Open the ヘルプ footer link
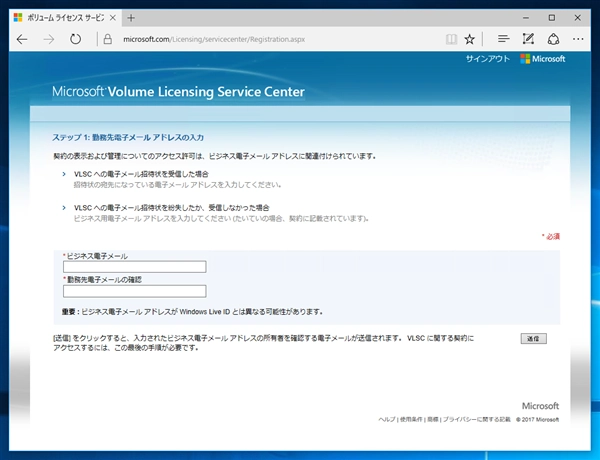This screenshot has height=460, width=600. click(x=387, y=419)
